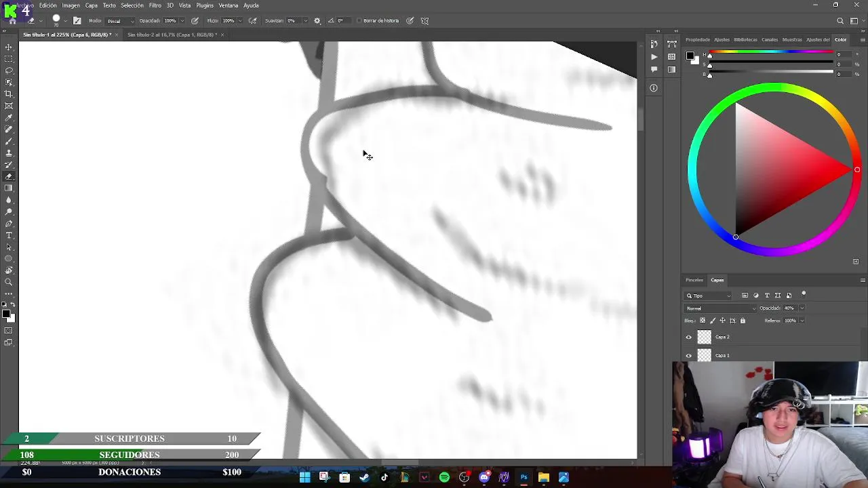
Task: Select the Gradient tool
Action: 9,188
